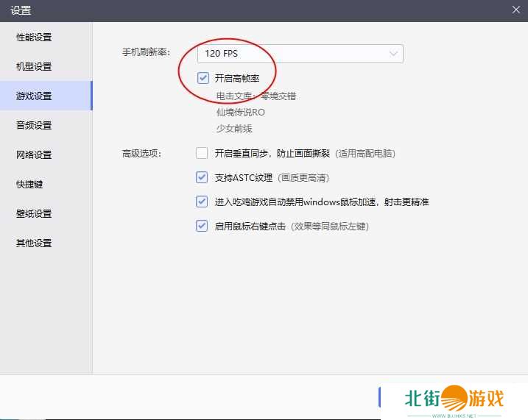Image resolution: width=528 pixels, height=420 pixels.
Task: Close the 设置 dialog window
Action: point(515,10)
